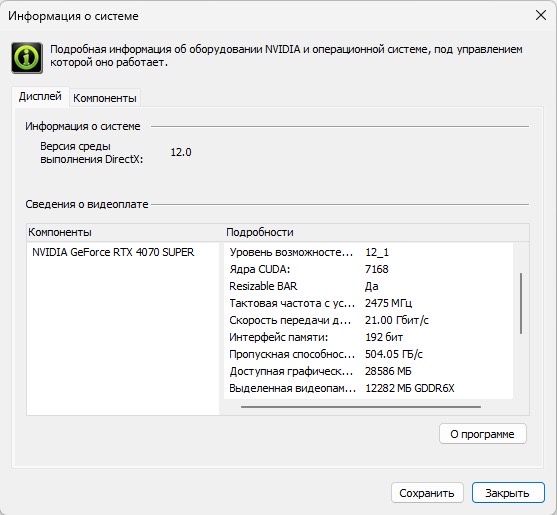
Task: Click the vertical scrollbar in details list
Action: [x=521, y=303]
